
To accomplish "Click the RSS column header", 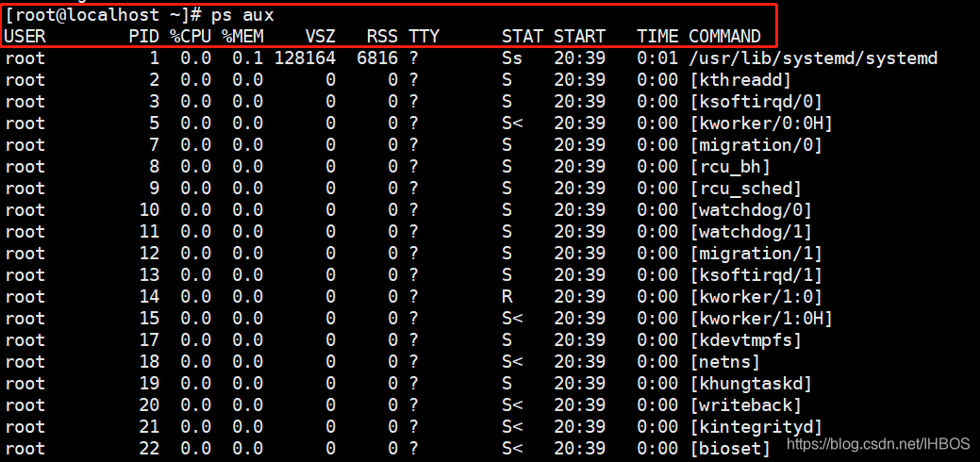I will coord(383,36).
